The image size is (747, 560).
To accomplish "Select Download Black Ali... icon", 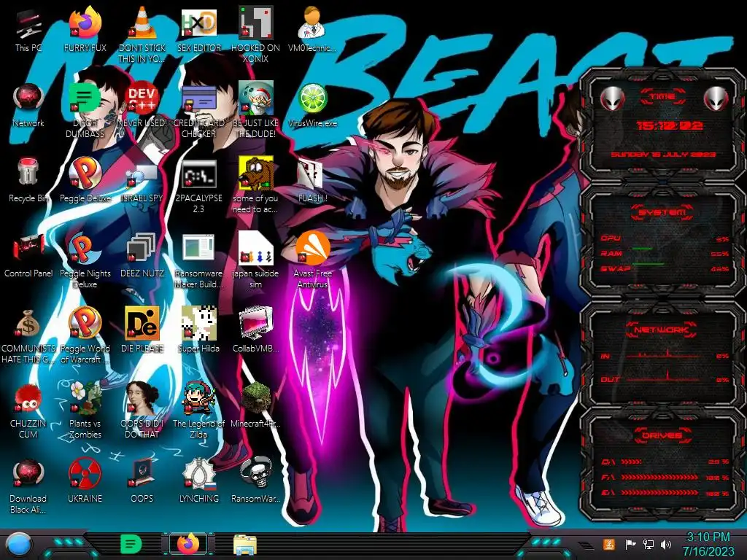I will point(28,474).
